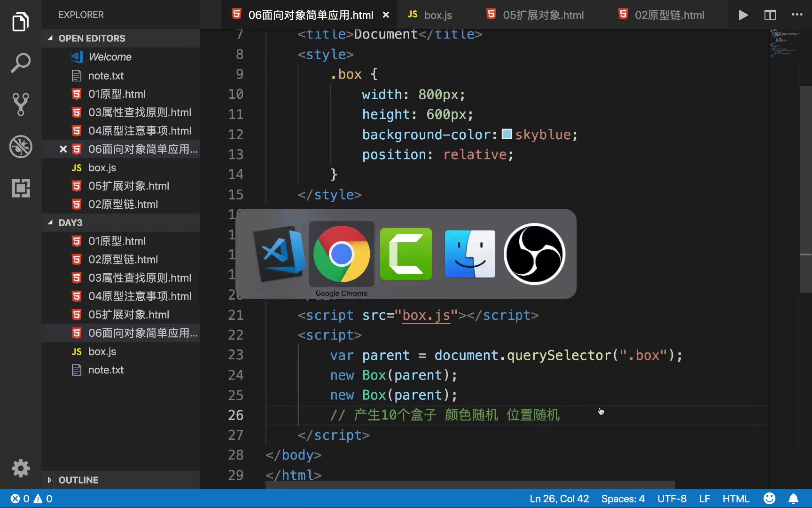This screenshot has height=508, width=812.
Task: Open 01原型.html in DAY3 folder
Action: [x=120, y=241]
